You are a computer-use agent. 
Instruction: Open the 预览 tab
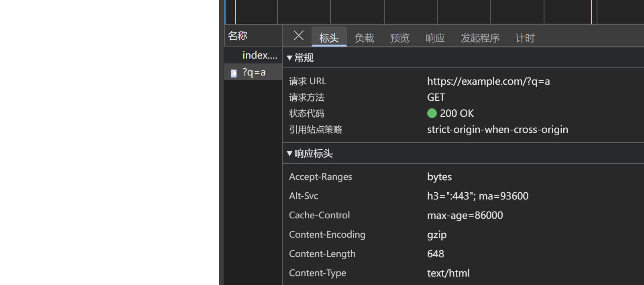click(399, 38)
